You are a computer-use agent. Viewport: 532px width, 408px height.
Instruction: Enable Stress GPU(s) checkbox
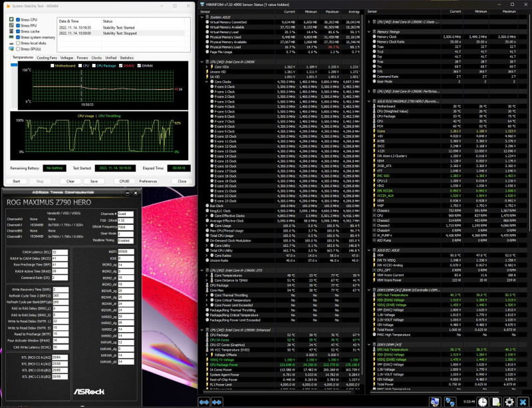[18, 49]
